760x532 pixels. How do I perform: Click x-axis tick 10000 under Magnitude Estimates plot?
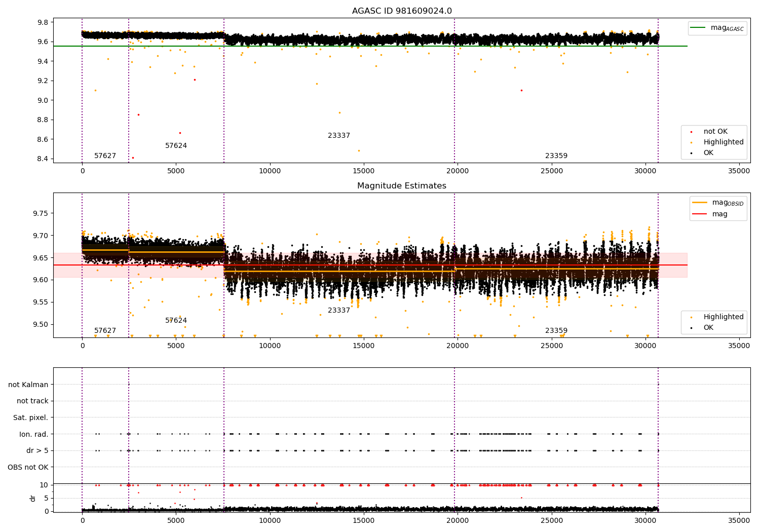tap(270, 346)
